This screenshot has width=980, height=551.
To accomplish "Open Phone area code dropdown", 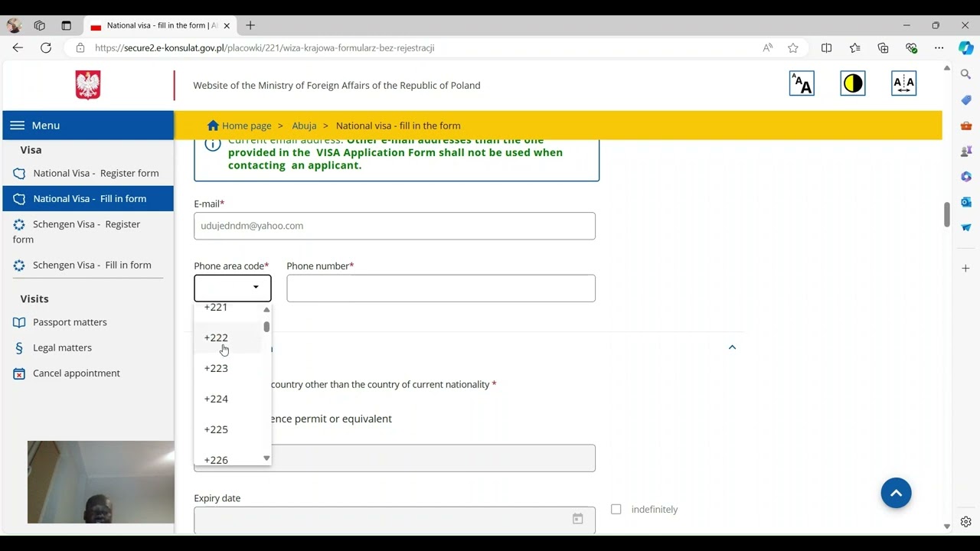I will pyautogui.click(x=233, y=288).
